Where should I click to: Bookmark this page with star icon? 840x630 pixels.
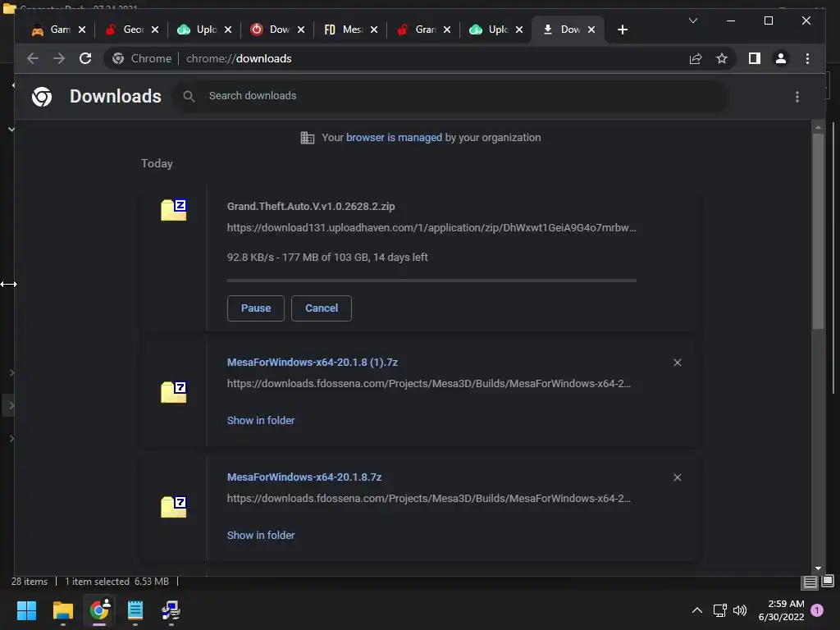pos(722,58)
